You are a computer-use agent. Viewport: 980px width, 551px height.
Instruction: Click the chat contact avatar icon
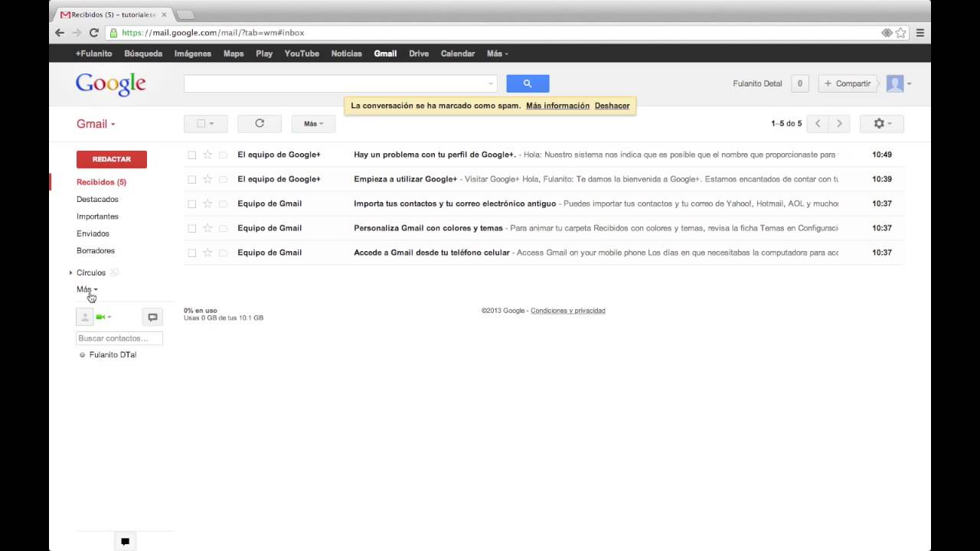(x=85, y=317)
